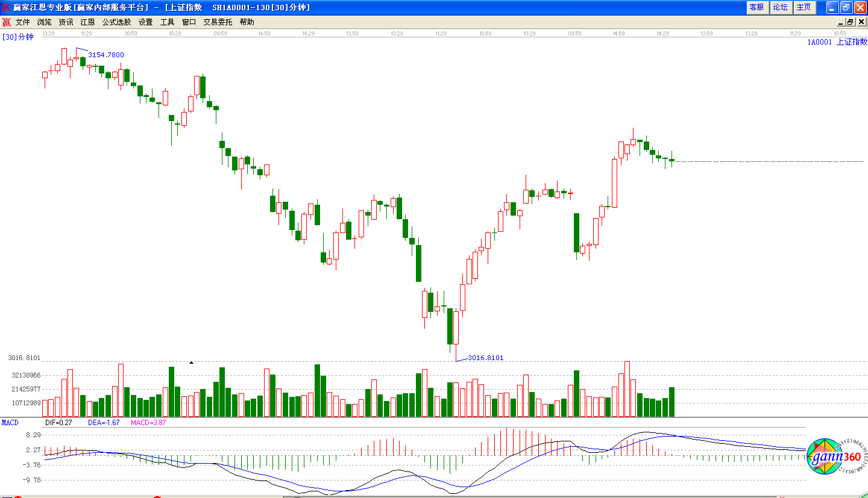Click the small black triangle marker above volume
This screenshot has width=868, height=498.
[x=191, y=363]
